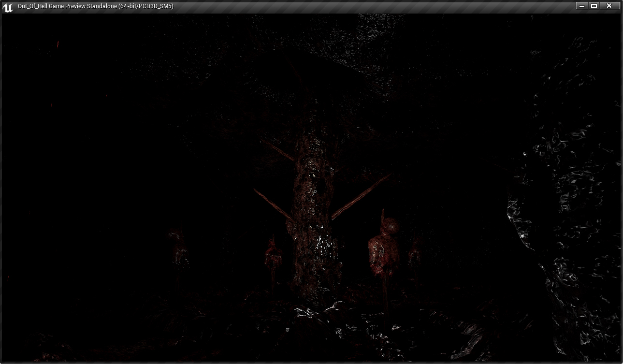Click the Out_Of_Hell Game Preview title text

[x=95, y=6]
